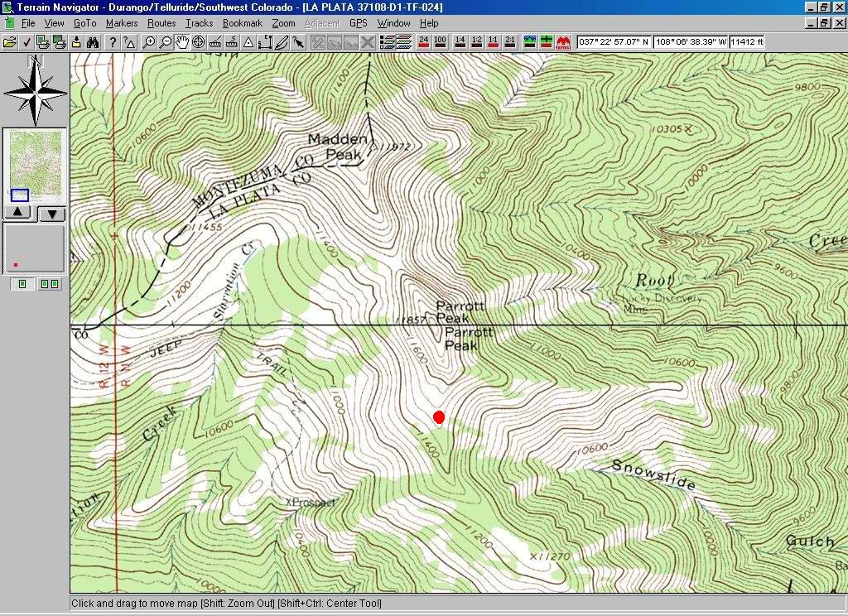Switch to single map pane view

point(22,284)
